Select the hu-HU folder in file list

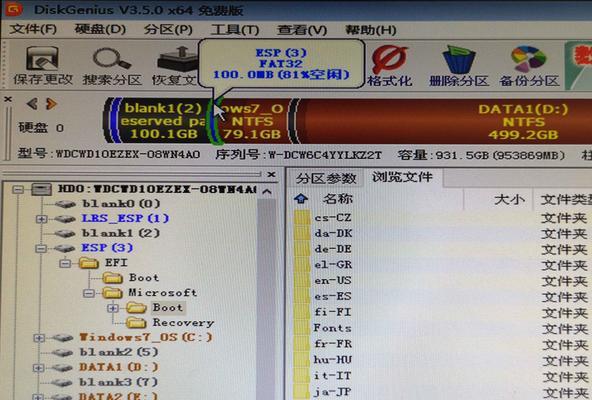[333, 360]
